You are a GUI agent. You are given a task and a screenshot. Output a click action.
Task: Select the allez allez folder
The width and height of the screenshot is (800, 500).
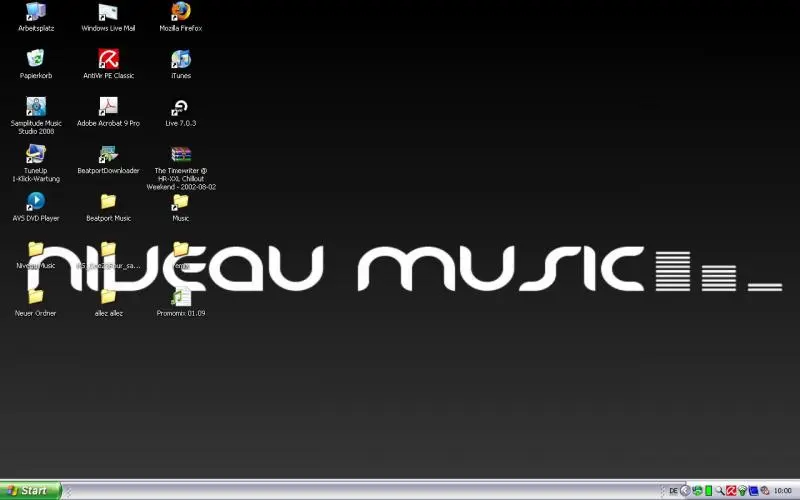(x=108, y=297)
